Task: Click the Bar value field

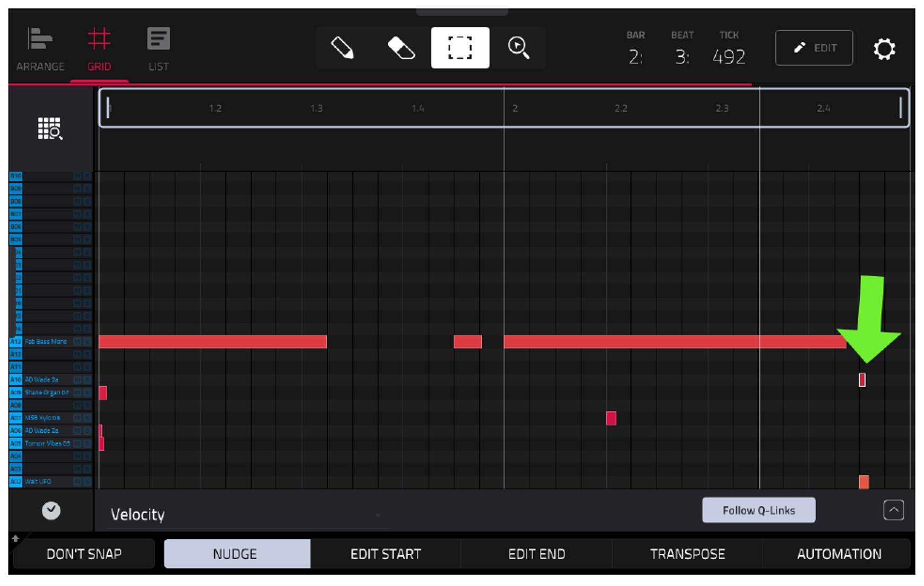Action: (635, 56)
